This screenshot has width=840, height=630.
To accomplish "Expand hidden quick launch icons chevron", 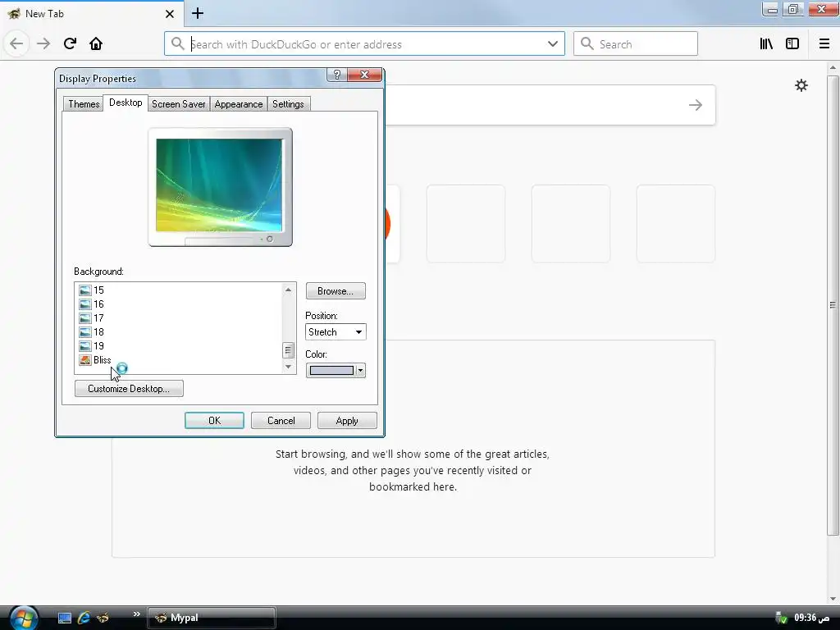I will 137,614.
